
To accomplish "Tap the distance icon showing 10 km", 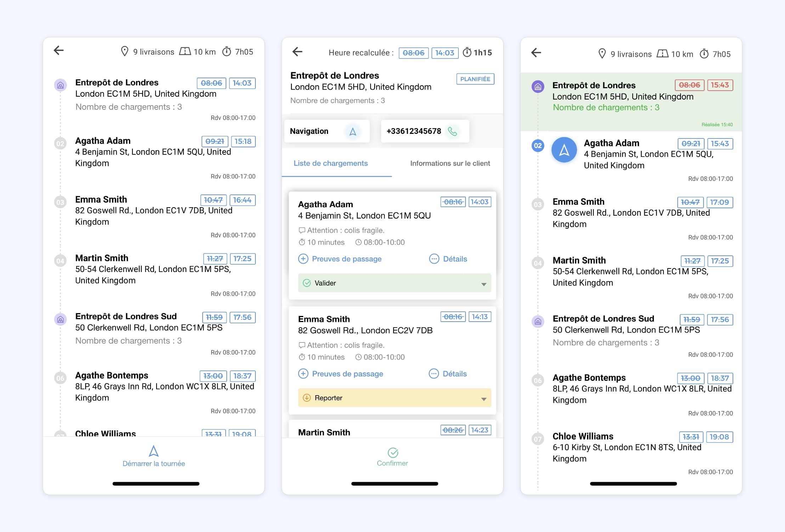I will (x=185, y=52).
